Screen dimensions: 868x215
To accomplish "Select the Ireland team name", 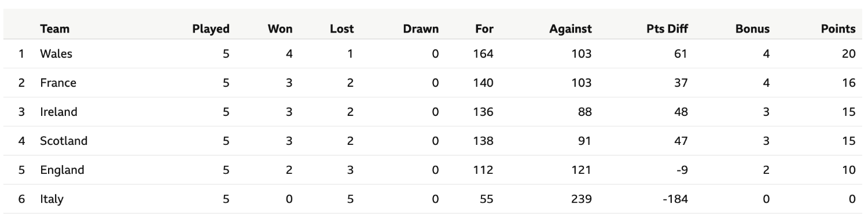I will point(58,112).
